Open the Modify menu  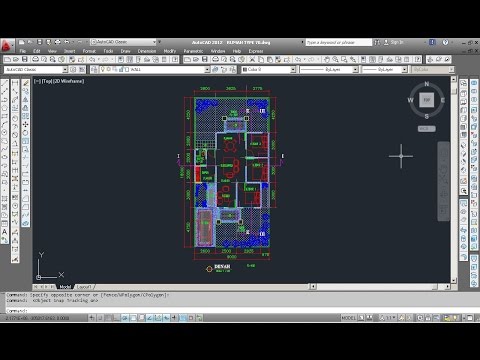170,51
